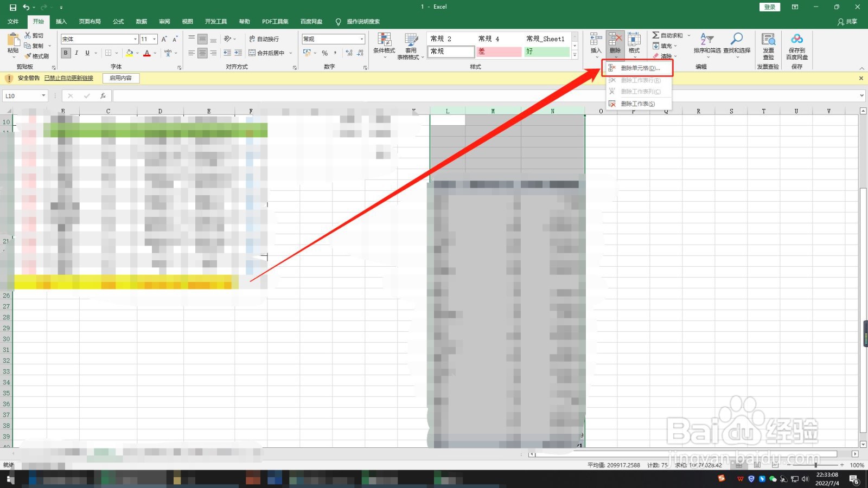Click the text orientation icon
The image size is (868, 488).
[228, 39]
